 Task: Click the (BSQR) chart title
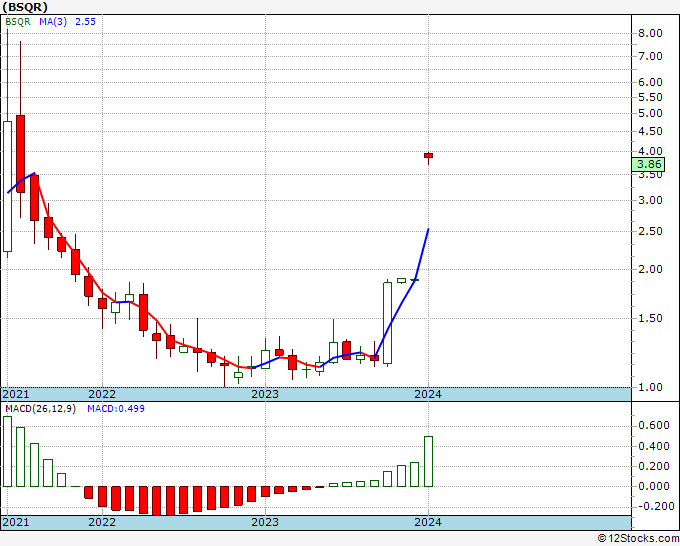(25, 7)
